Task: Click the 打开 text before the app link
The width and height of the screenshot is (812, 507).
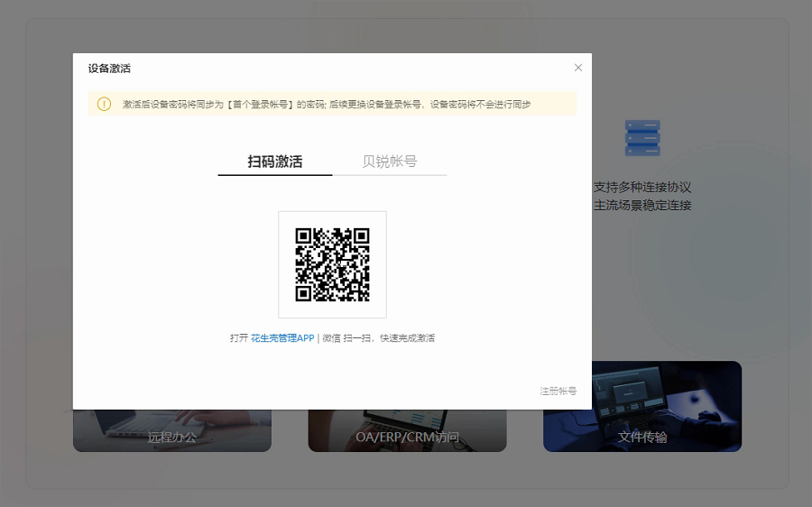Action: coord(238,338)
